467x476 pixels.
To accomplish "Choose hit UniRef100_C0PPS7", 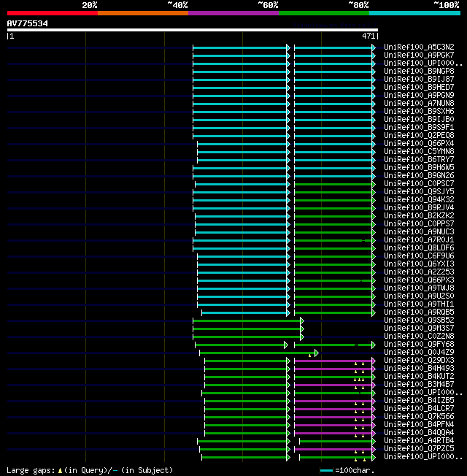I will click(419, 223).
